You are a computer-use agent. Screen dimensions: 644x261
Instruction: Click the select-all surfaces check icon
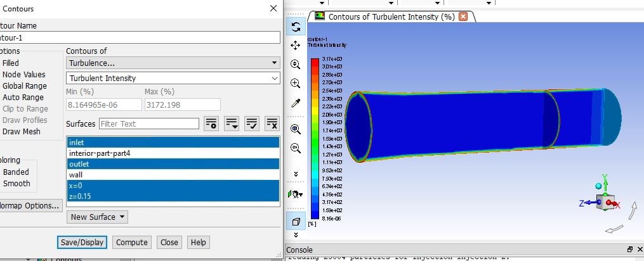click(252, 124)
